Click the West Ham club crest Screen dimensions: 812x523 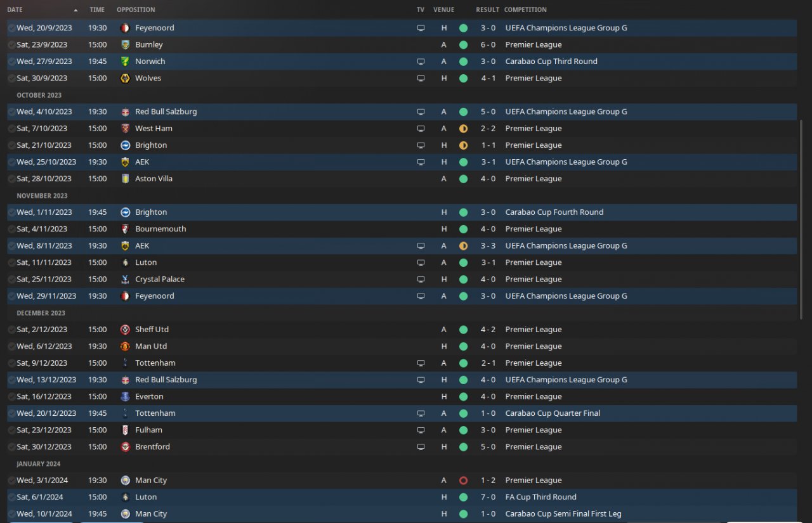[125, 129]
